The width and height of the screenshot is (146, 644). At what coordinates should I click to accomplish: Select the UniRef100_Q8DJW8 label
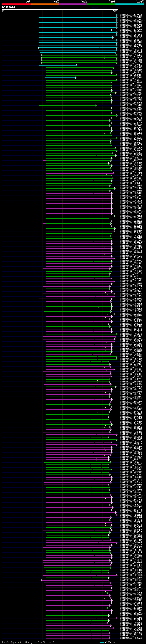[131, 67]
